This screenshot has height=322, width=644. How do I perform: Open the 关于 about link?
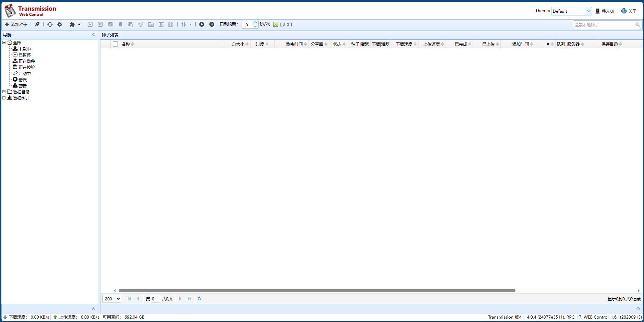pyautogui.click(x=632, y=11)
